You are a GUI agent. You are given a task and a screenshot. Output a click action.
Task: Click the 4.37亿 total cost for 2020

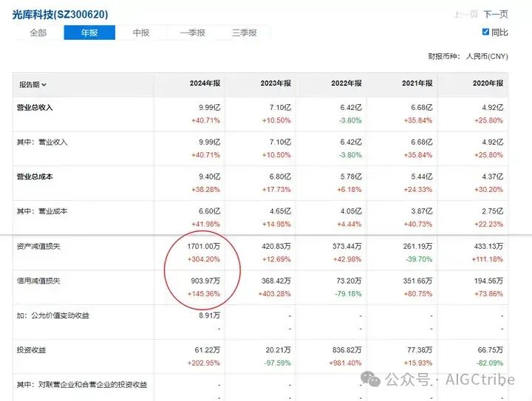tap(492, 177)
